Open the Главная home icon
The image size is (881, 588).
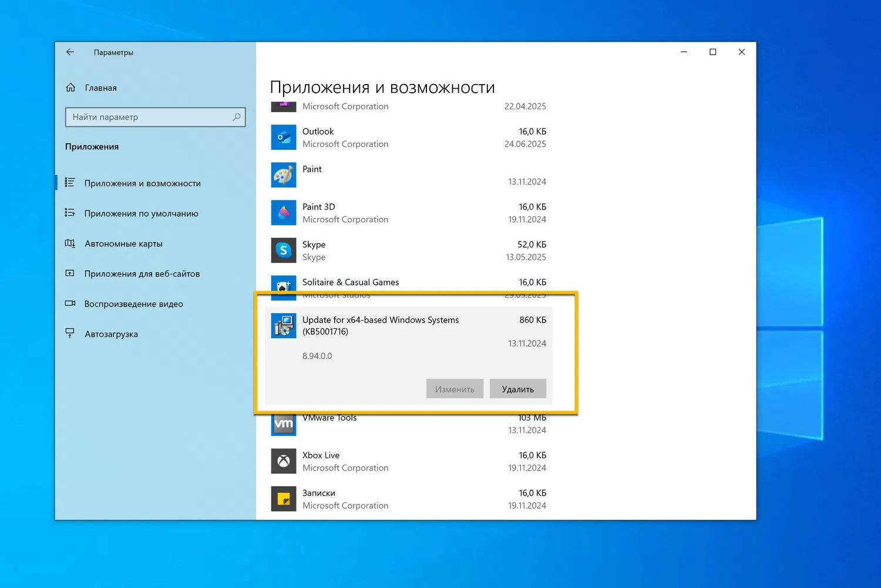pos(70,88)
